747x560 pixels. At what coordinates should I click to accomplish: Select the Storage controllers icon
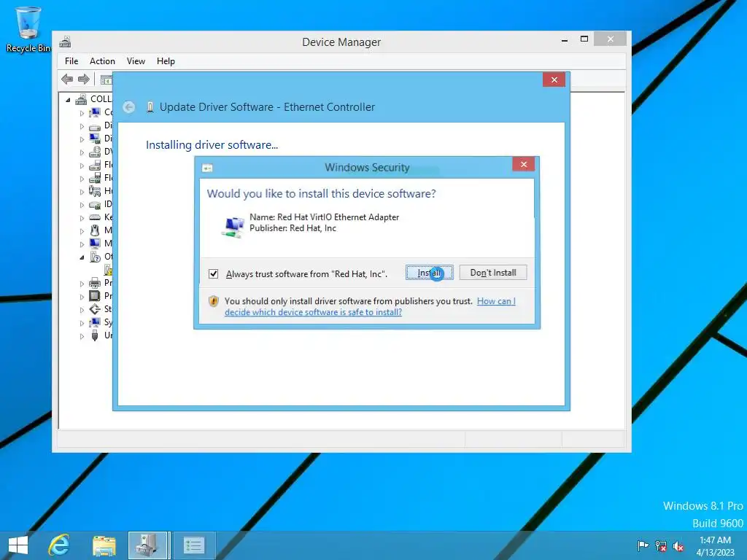pyautogui.click(x=95, y=309)
